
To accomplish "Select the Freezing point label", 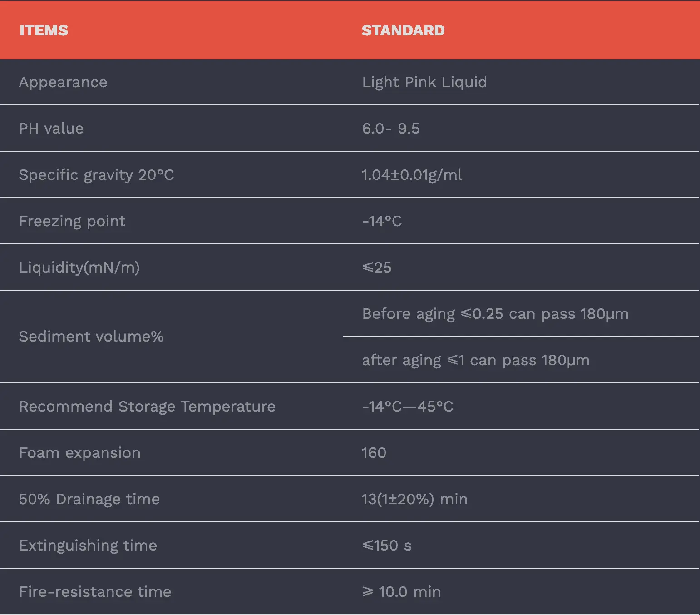I will (72, 221).
